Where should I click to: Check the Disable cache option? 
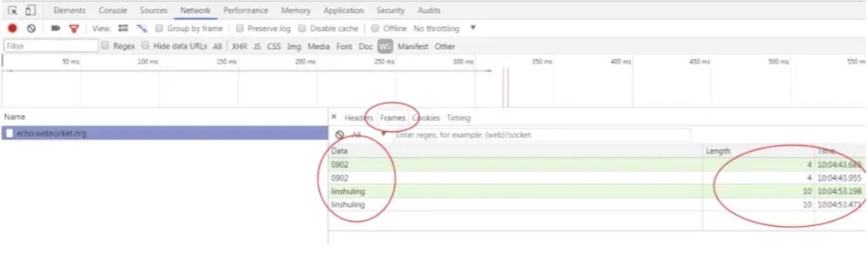click(x=303, y=29)
